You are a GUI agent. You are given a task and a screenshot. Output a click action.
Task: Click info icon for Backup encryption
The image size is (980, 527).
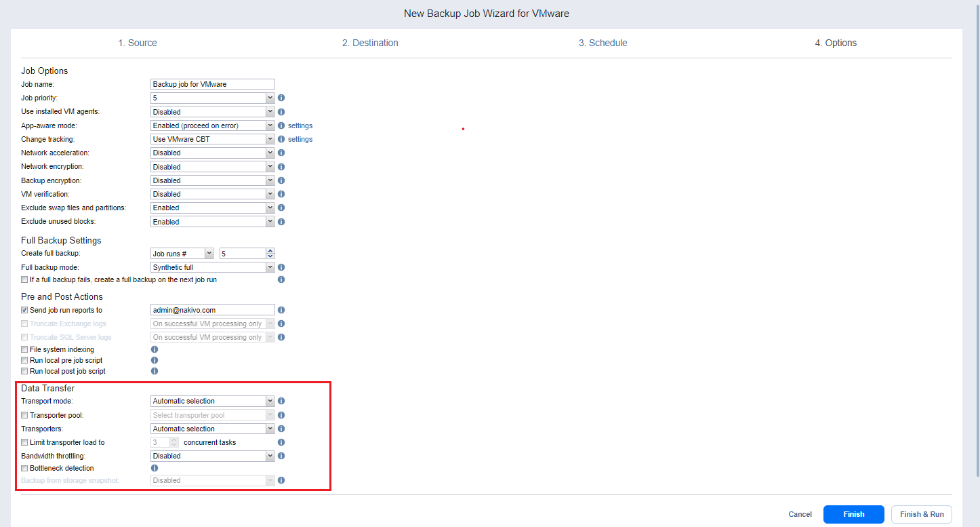(281, 180)
